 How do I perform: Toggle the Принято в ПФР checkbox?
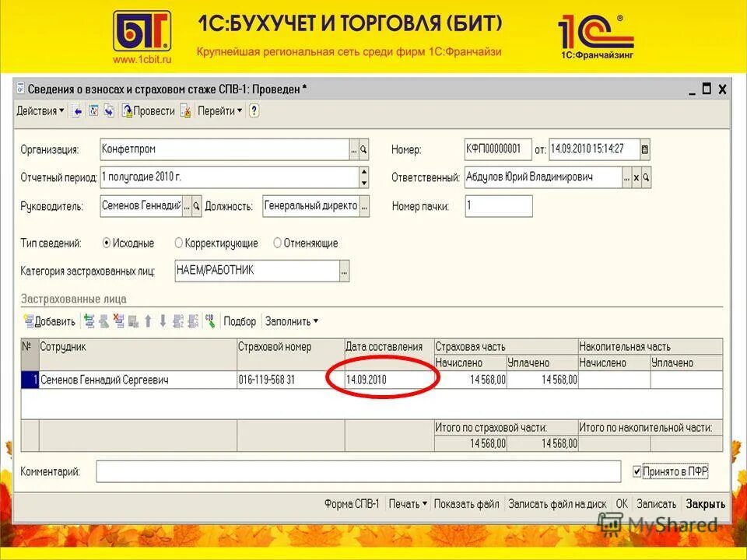(x=637, y=472)
